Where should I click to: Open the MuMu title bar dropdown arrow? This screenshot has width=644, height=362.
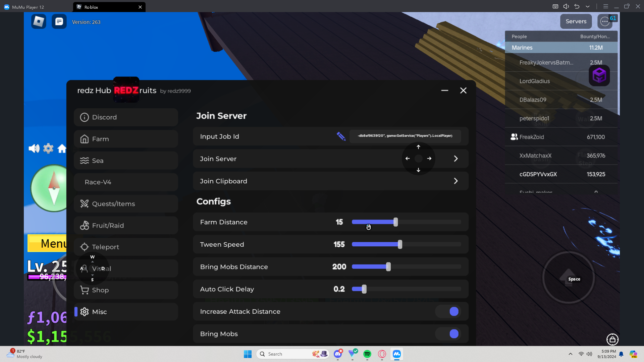tap(588, 6)
